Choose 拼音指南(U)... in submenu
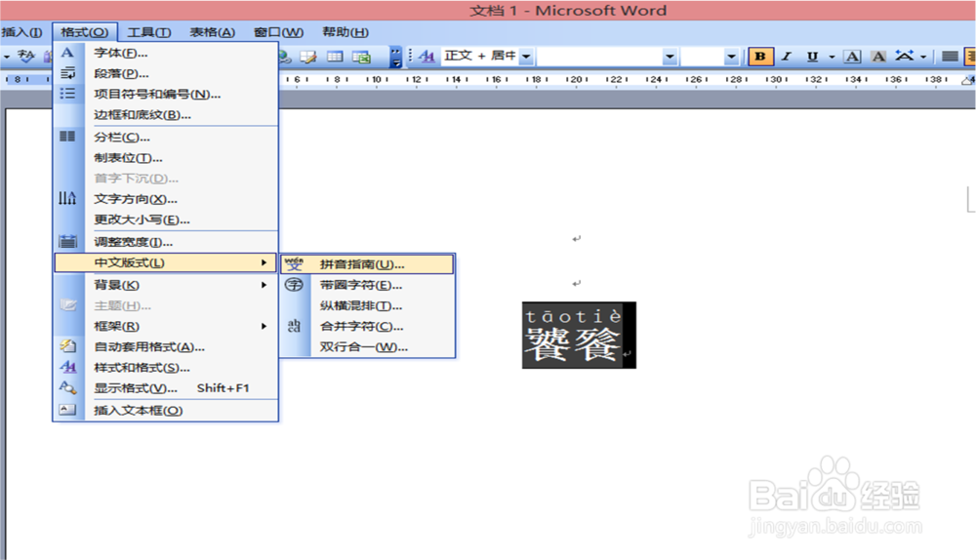 point(367,264)
